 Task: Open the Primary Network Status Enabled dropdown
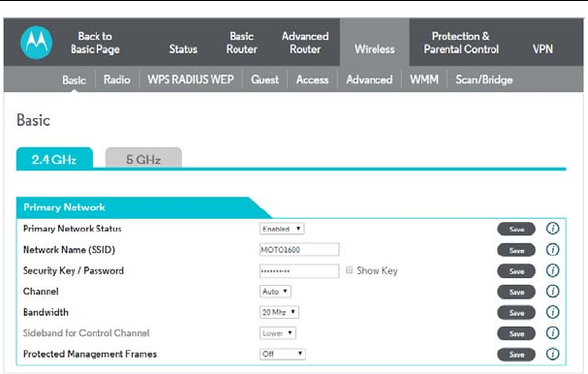click(x=282, y=229)
